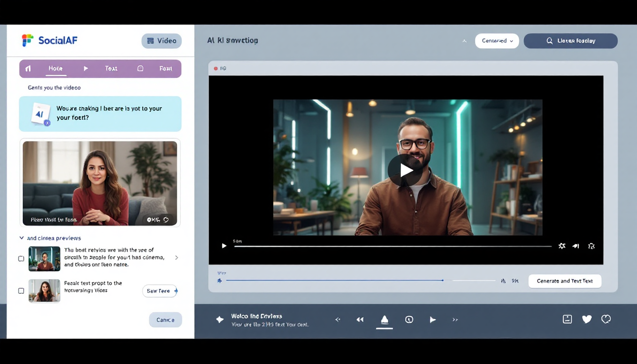The width and height of the screenshot is (637, 364).
Task: Select the rewind icon in the bottom toolbar
Action: (x=360, y=319)
